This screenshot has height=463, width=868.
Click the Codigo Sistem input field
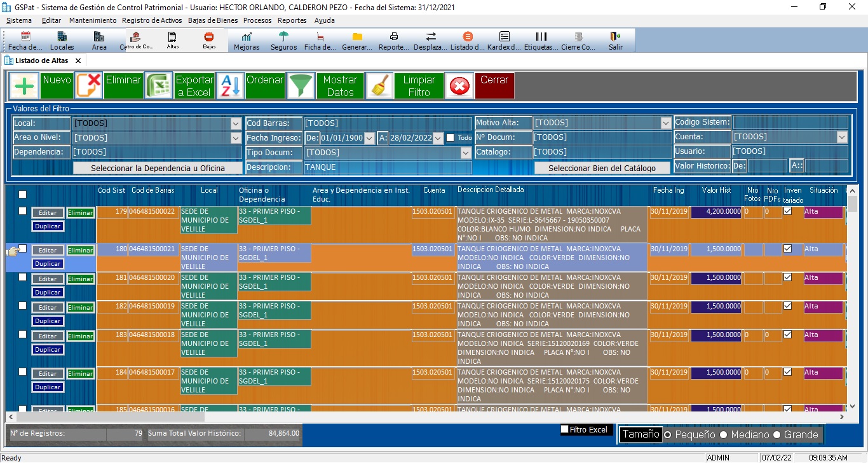(790, 122)
